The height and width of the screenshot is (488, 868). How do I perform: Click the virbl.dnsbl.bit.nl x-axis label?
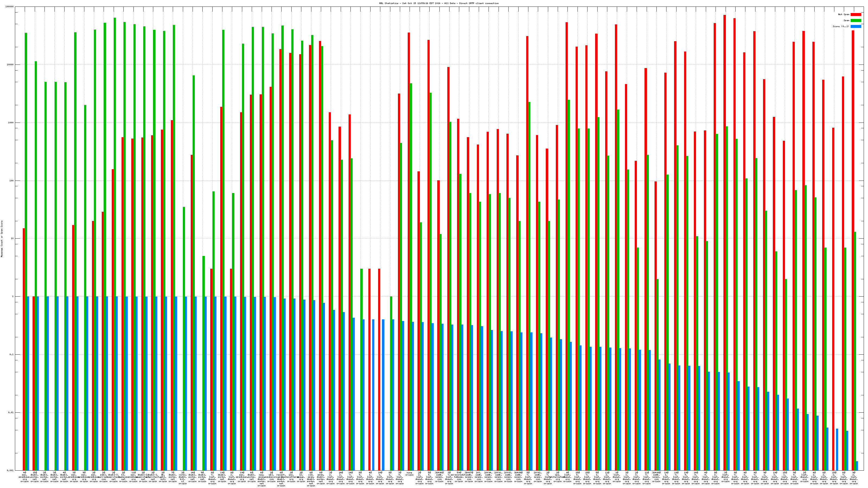183,478
